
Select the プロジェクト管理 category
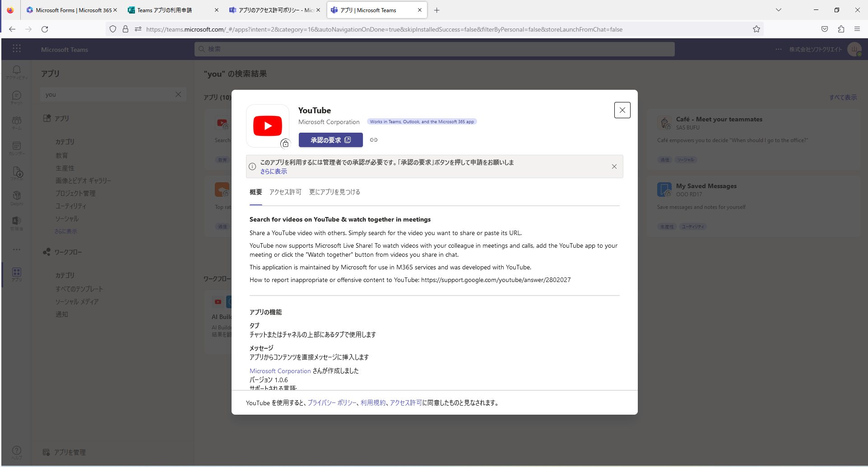coord(75,194)
